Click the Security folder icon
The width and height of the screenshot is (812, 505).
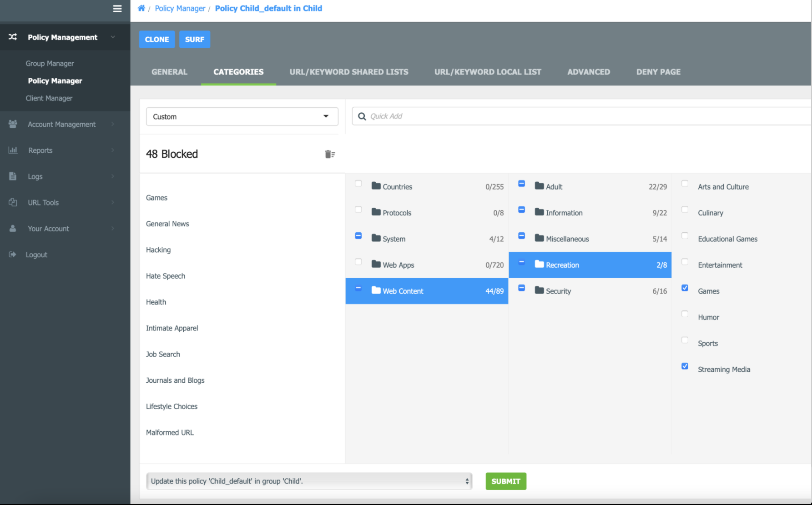(540, 290)
